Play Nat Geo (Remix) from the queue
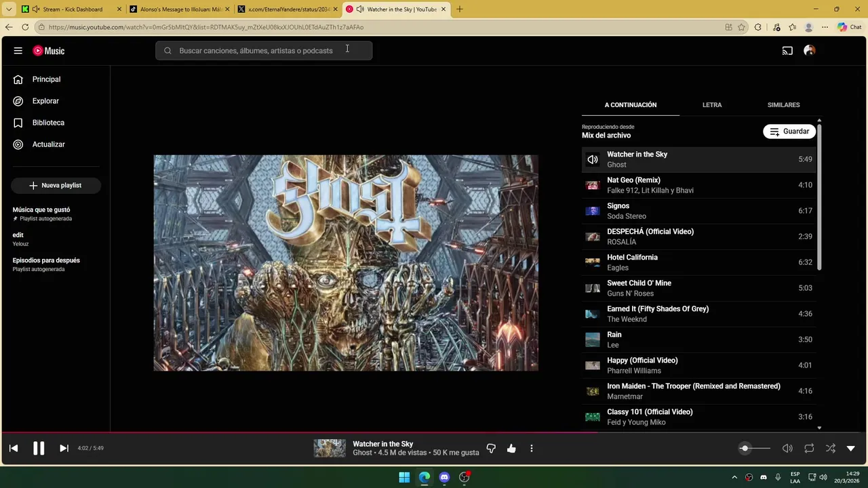 click(698, 185)
